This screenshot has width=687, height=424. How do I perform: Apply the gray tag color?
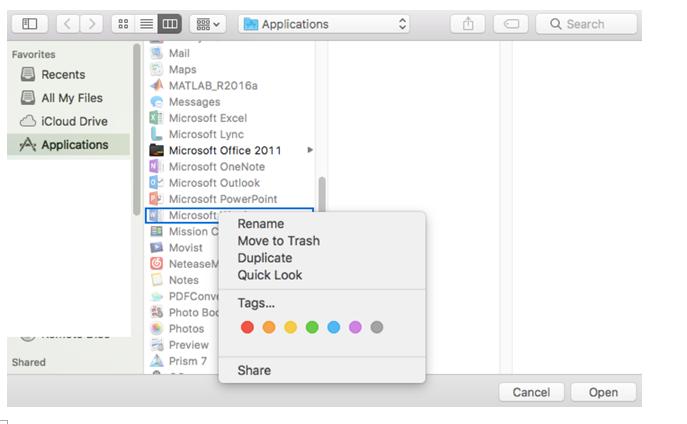point(377,327)
